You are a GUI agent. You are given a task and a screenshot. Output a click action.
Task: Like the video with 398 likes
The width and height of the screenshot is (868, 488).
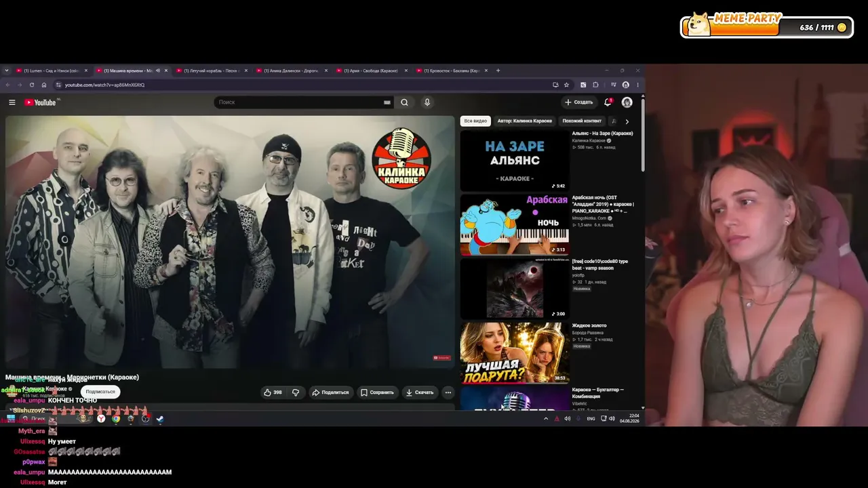pos(273,392)
